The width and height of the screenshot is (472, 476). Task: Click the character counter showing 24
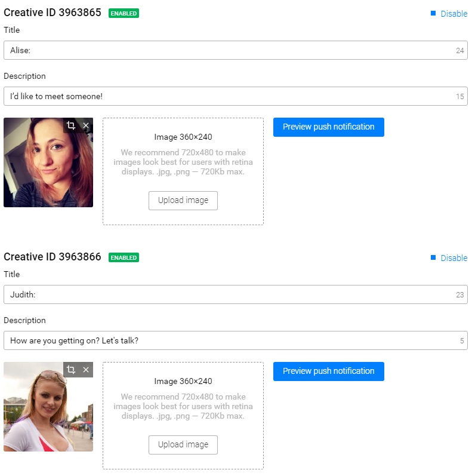[459, 51]
